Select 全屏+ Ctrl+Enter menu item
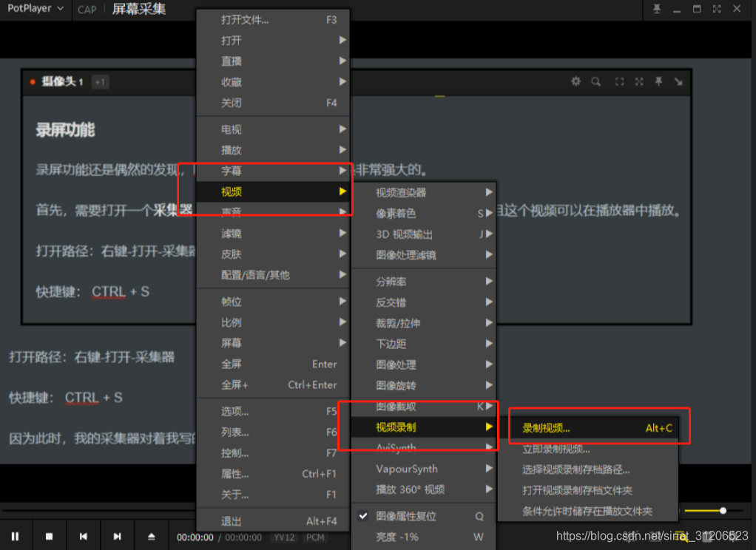The height and width of the screenshot is (550, 756). [273, 384]
